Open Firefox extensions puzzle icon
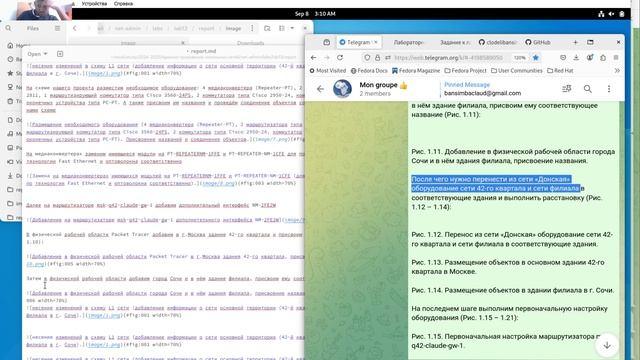640x360 pixels. pyautogui.click(x=603, y=58)
